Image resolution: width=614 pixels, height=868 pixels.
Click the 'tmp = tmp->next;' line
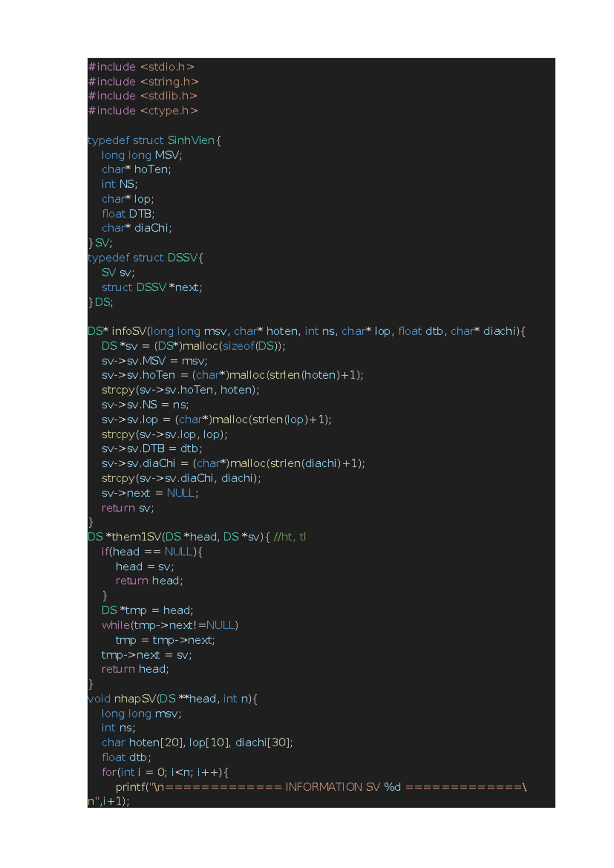coord(165,640)
